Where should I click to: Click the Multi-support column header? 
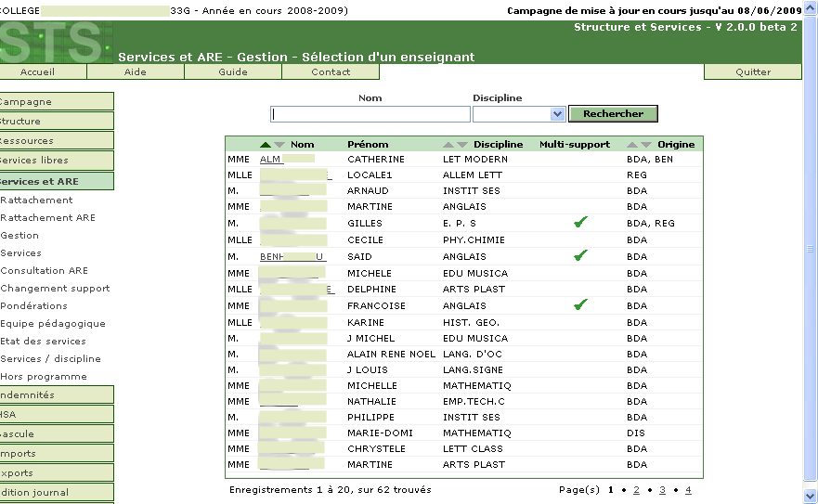pyautogui.click(x=575, y=145)
